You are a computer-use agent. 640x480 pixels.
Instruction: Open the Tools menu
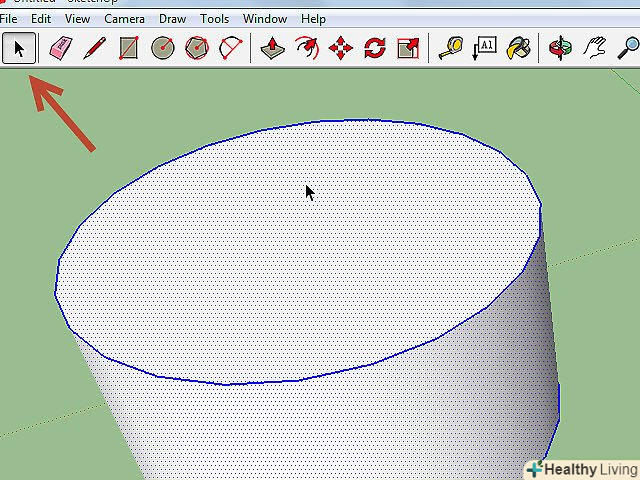click(214, 19)
